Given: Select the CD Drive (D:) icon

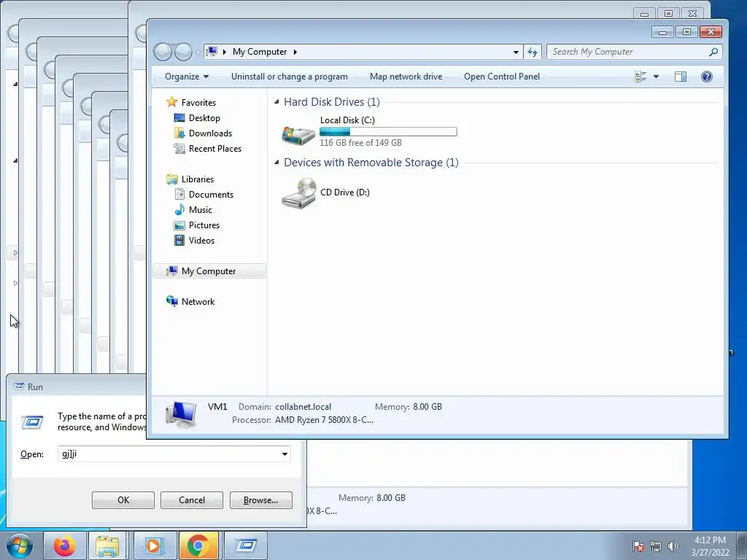Looking at the screenshot, I should pyautogui.click(x=298, y=192).
